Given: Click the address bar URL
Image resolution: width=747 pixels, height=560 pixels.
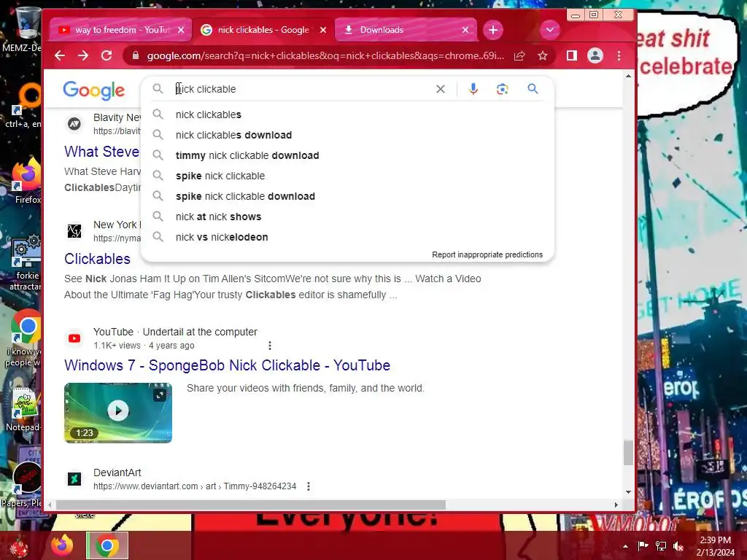Looking at the screenshot, I should click(325, 55).
